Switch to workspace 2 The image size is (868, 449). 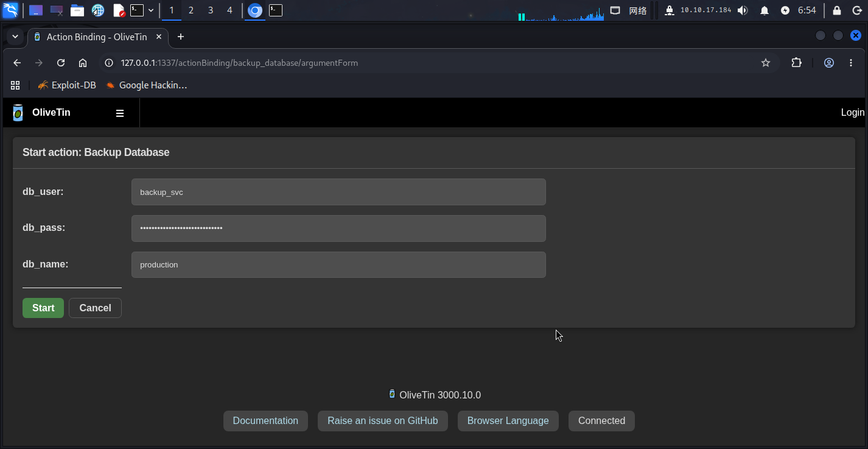(191, 10)
